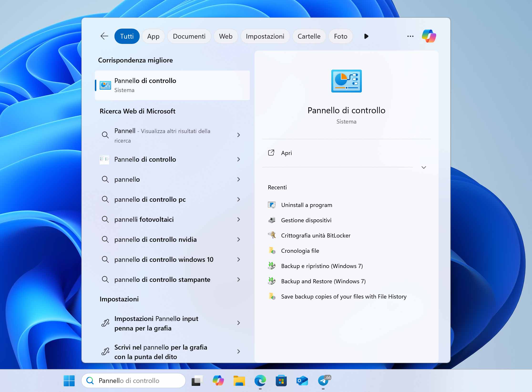The height and width of the screenshot is (392, 532).
Task: Expand arrow for 'pannello di controllo nvidia'
Action: tap(239, 239)
